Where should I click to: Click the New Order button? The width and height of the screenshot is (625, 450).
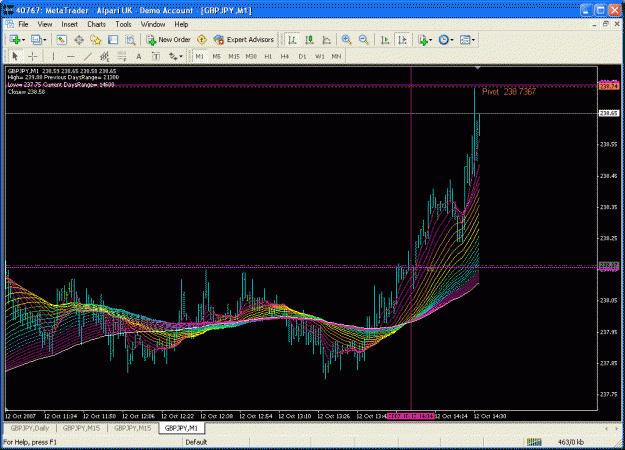pos(168,39)
